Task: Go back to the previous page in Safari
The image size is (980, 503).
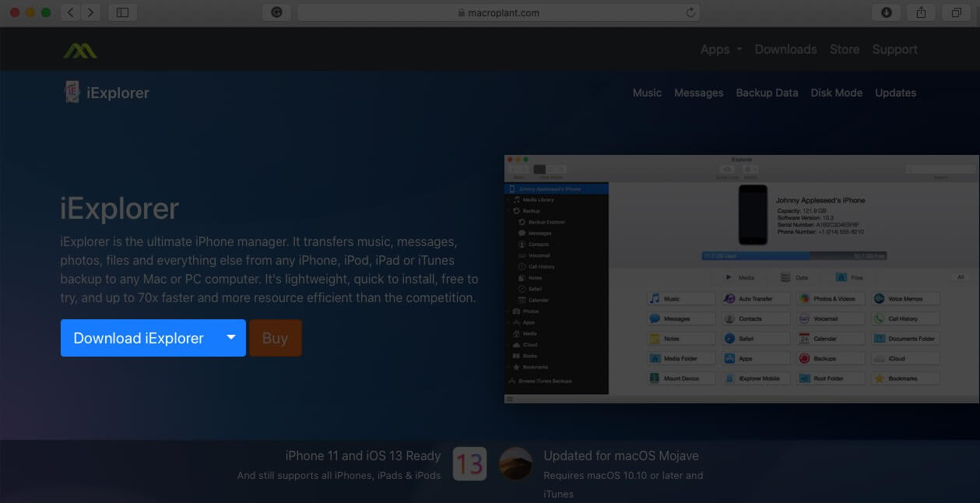Action: (71, 12)
